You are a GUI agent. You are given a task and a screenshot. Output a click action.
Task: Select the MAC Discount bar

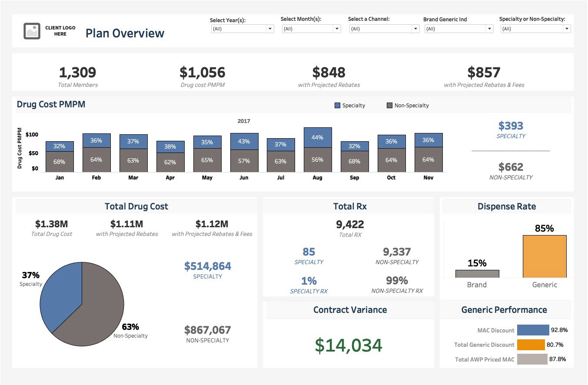[x=533, y=330]
